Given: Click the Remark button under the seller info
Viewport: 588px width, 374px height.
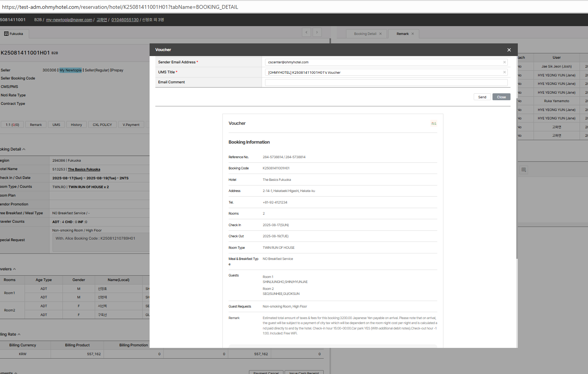Looking at the screenshot, I should [36, 125].
